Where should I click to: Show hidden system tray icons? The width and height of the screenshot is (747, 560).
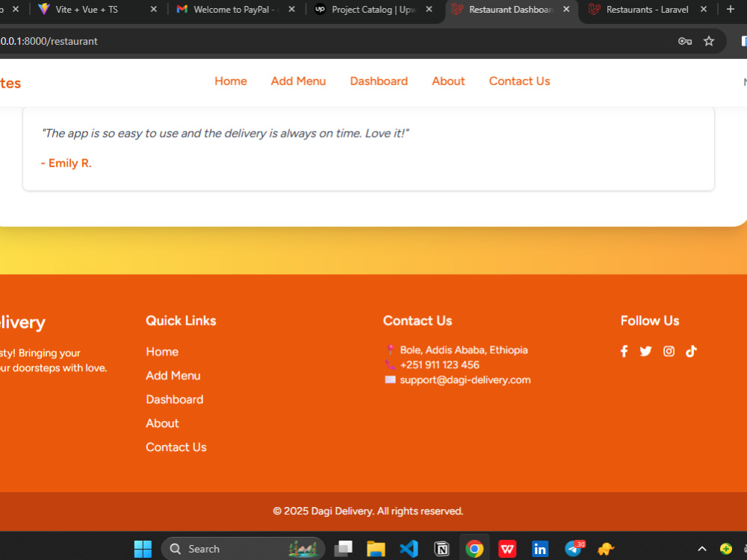pos(701,549)
